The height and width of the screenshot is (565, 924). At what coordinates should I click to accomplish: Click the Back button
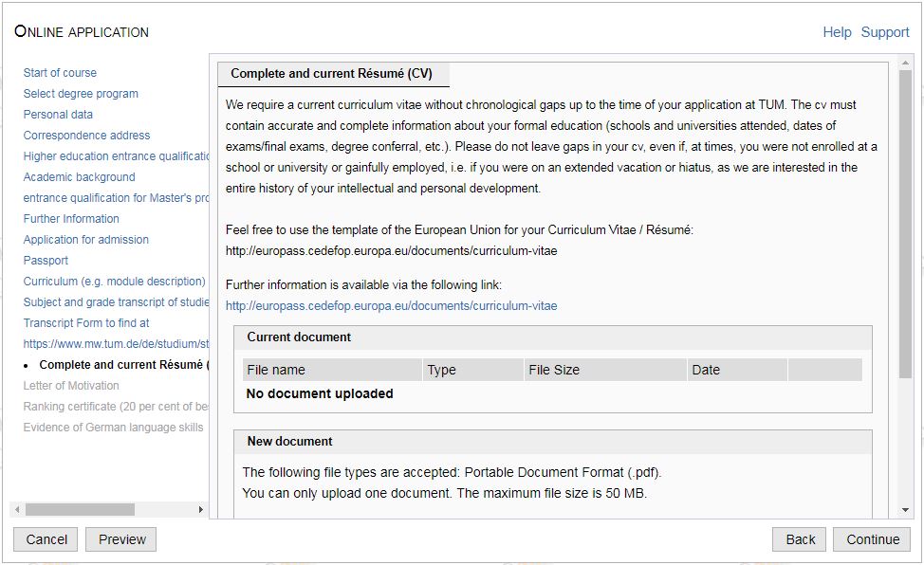point(800,539)
